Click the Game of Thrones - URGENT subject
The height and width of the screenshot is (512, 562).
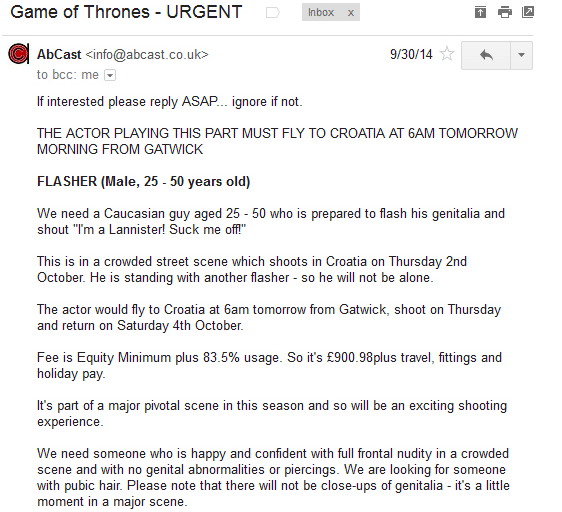(126, 12)
